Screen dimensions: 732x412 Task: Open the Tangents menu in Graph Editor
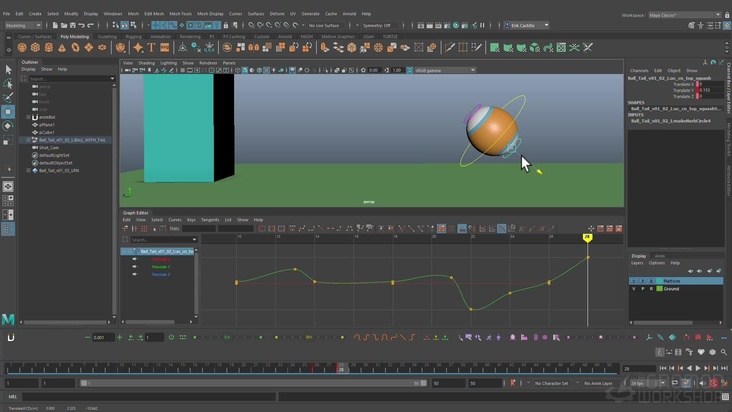209,219
